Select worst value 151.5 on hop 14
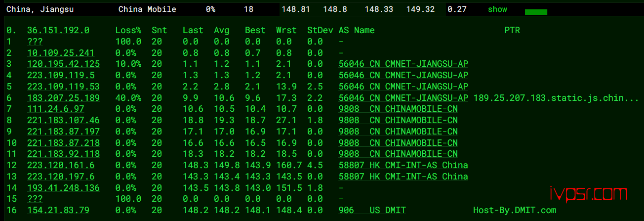Image resolution: width=644 pixels, height=221 pixels. click(x=289, y=188)
